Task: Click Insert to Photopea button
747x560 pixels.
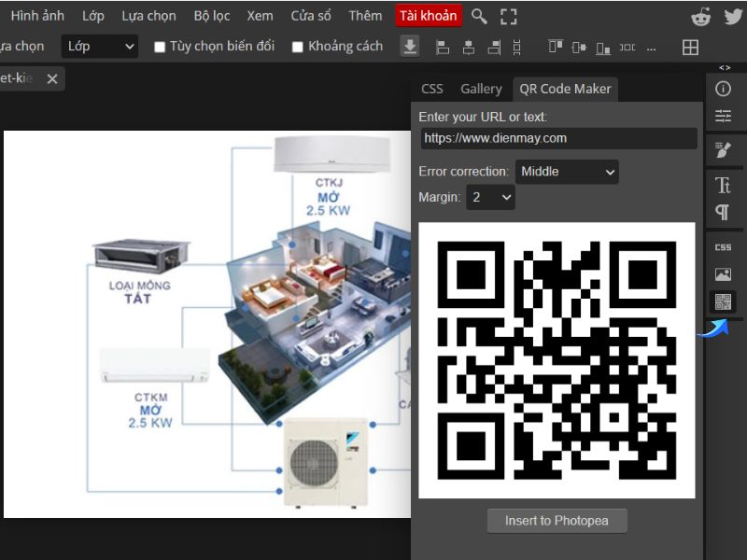Action: point(557,521)
